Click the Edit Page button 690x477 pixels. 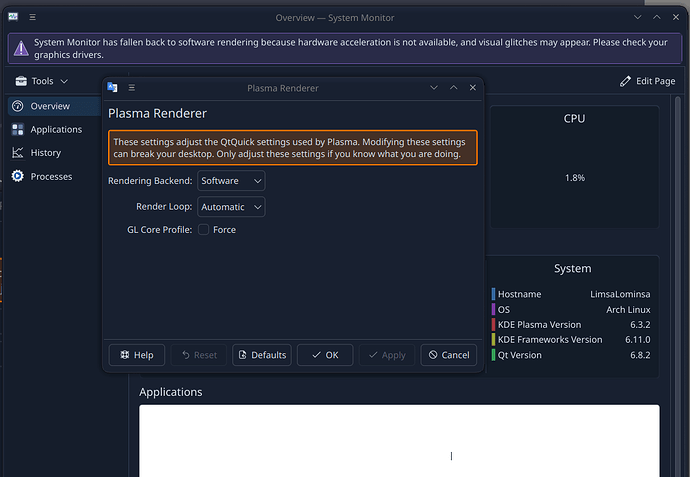(647, 81)
